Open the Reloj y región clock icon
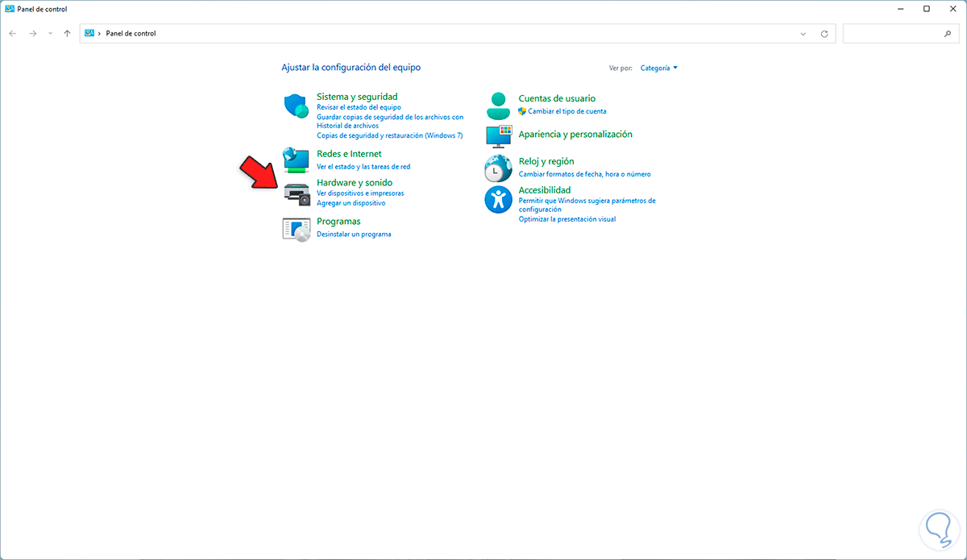This screenshot has height=560, width=967. click(498, 168)
